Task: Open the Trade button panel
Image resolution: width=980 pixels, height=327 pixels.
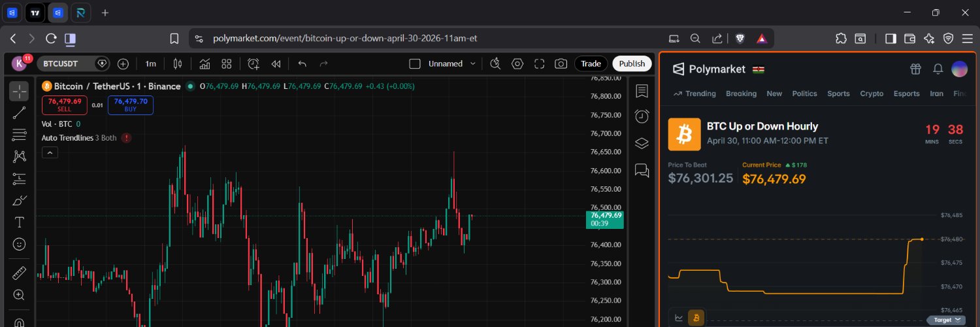Action: point(591,63)
